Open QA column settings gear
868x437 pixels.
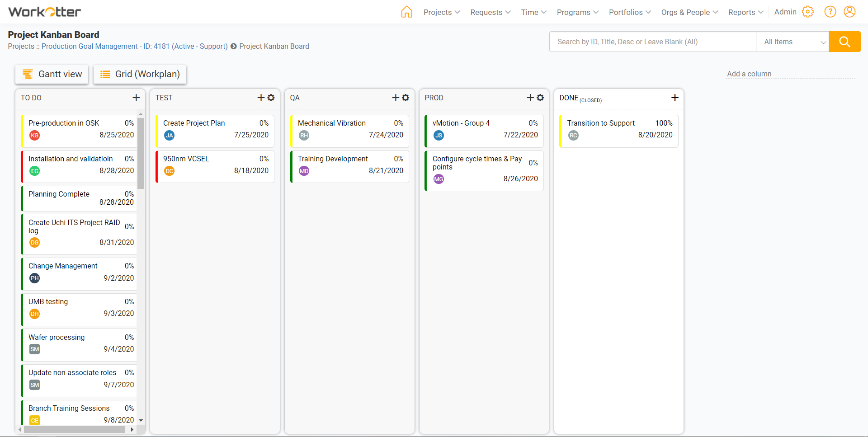pyautogui.click(x=406, y=98)
